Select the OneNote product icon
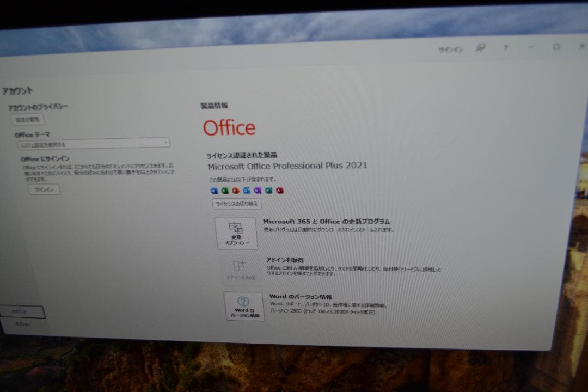 pyautogui.click(x=258, y=190)
